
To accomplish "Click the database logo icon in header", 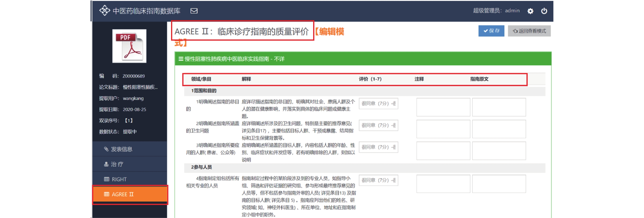I will (x=104, y=11).
